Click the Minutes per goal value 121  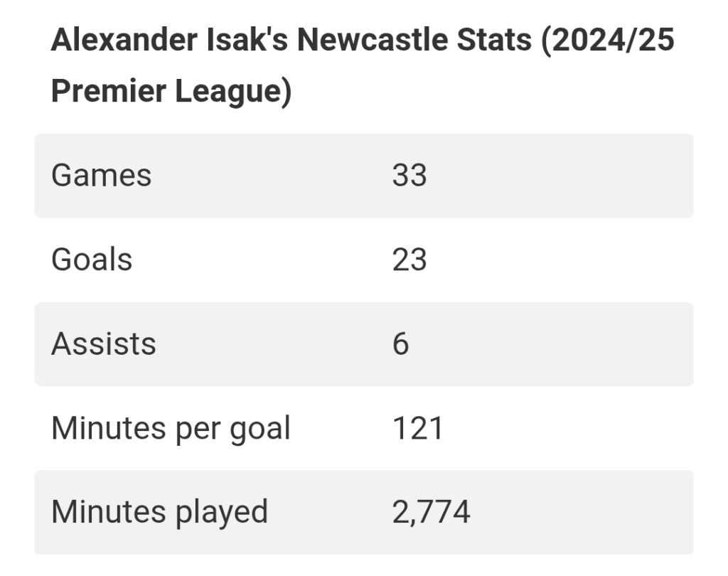[418, 428]
